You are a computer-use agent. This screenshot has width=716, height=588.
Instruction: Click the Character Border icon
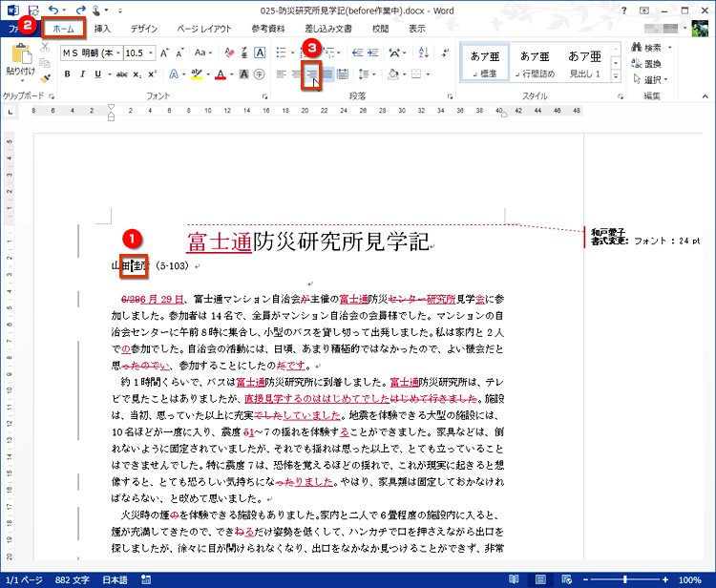click(x=260, y=52)
